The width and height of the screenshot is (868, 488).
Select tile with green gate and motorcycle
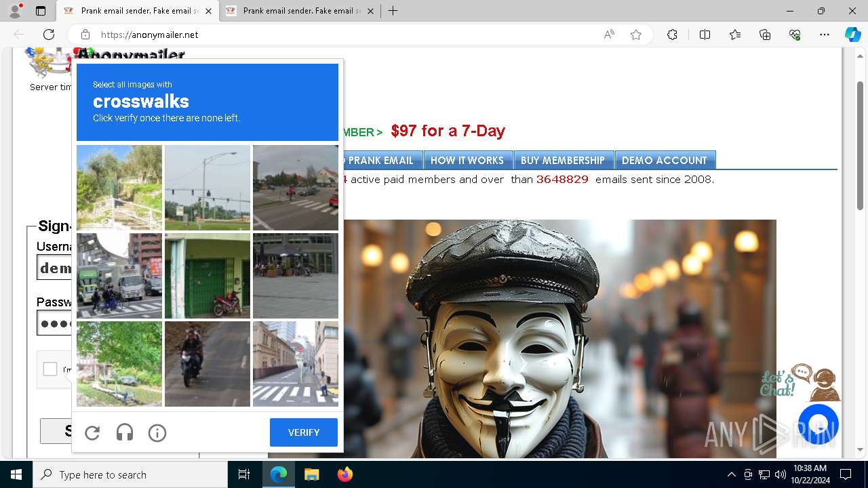tap(208, 276)
